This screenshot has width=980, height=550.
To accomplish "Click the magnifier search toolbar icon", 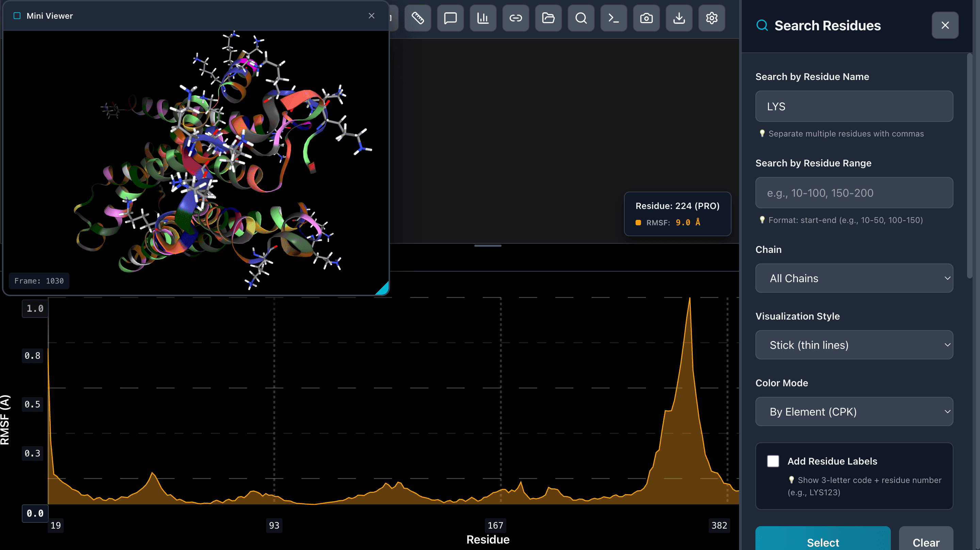I will (581, 18).
